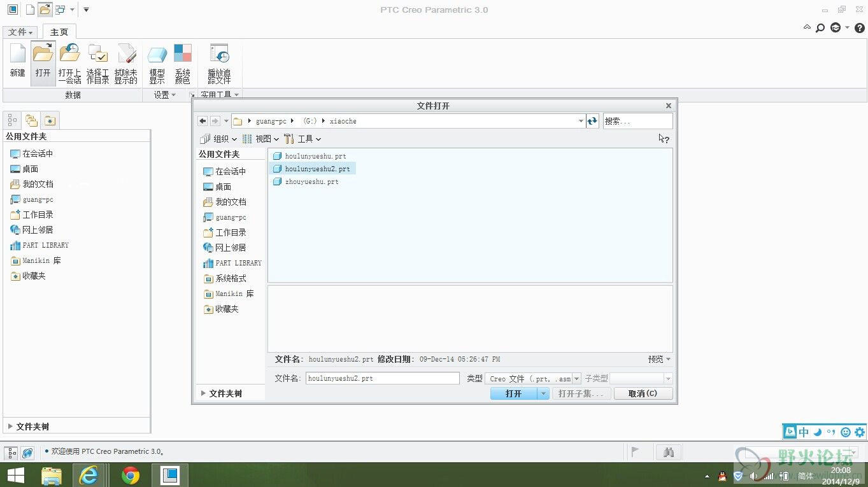Click the flag icon in the status bar
This screenshot has height=487, width=868.
(635, 452)
